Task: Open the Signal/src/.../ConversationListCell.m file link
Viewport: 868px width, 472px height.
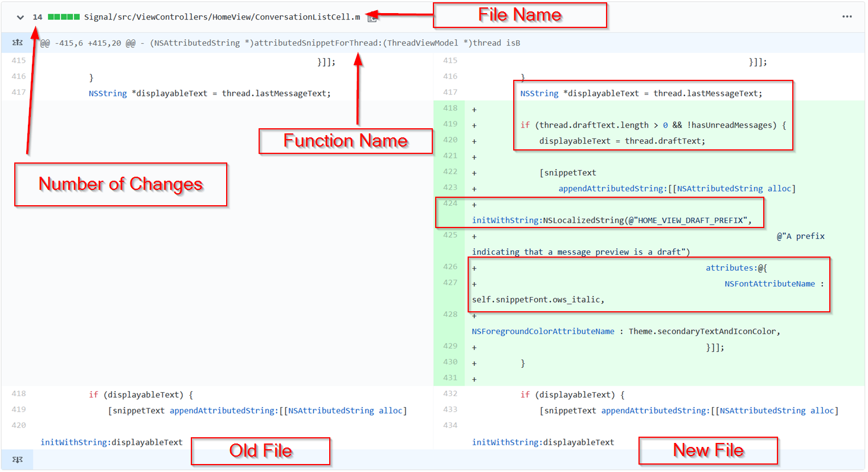Action: click(x=222, y=17)
